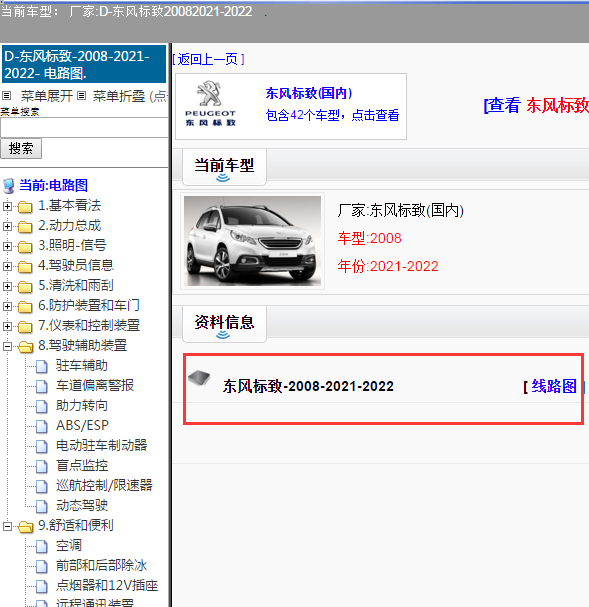Select 巡航控制/限速器 in the tree
The image size is (589, 607).
pos(104,485)
